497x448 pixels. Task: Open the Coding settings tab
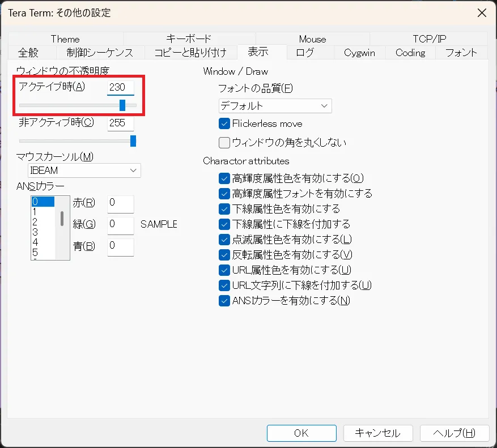coord(410,53)
